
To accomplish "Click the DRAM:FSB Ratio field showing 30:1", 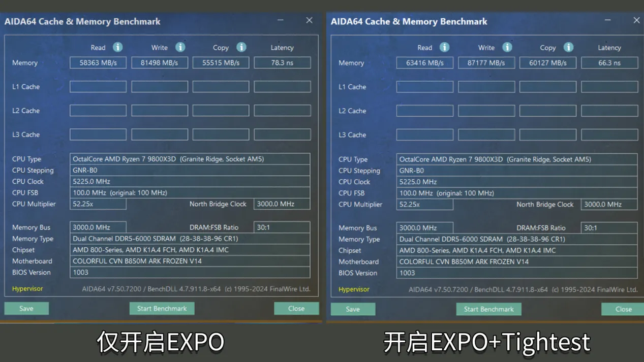I will click(282, 227).
